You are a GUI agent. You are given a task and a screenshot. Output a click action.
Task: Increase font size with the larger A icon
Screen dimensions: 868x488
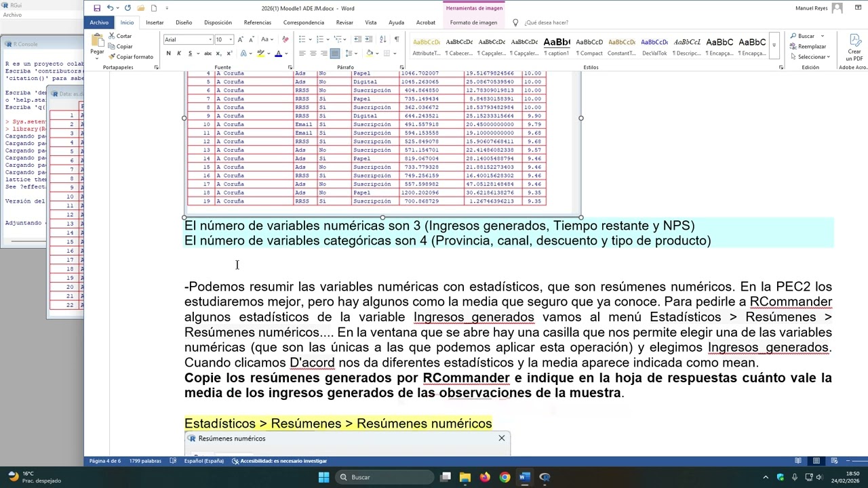[240, 39]
